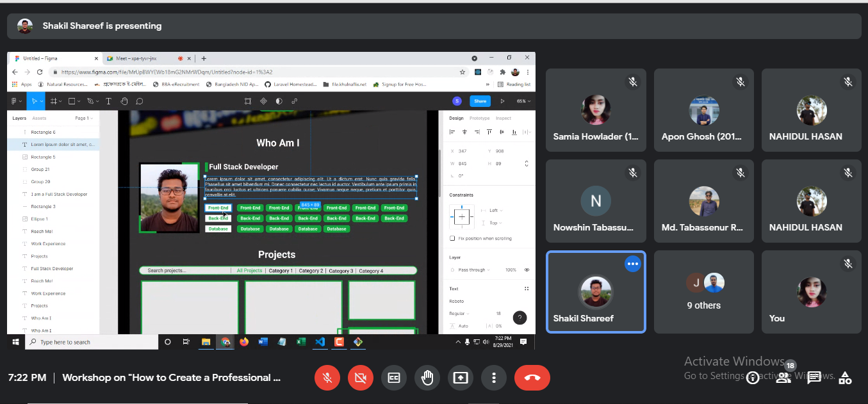The width and height of the screenshot is (868, 404).
Task: Switch to the Prototype tab in Figma
Action: [x=479, y=118]
